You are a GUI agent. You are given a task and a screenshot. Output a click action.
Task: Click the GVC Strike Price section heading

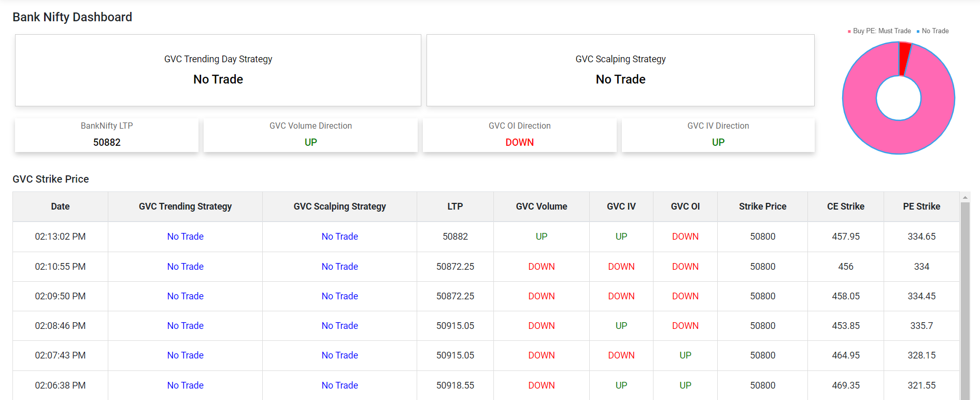tap(51, 179)
